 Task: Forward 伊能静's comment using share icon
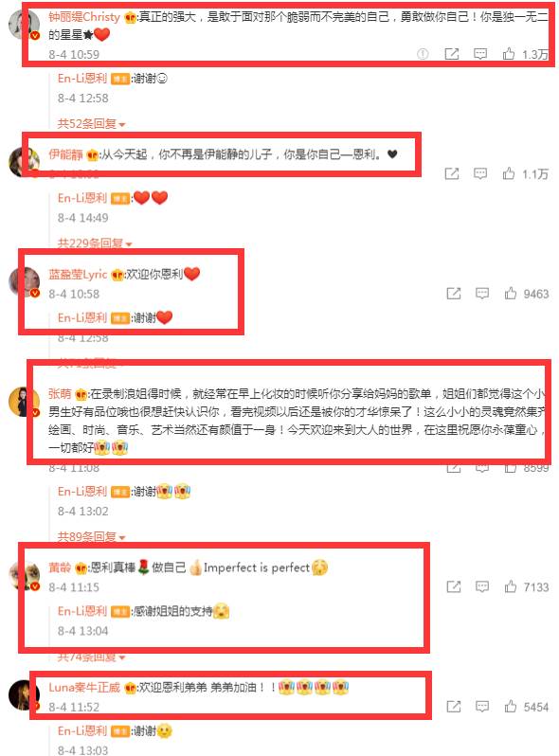[x=451, y=173]
